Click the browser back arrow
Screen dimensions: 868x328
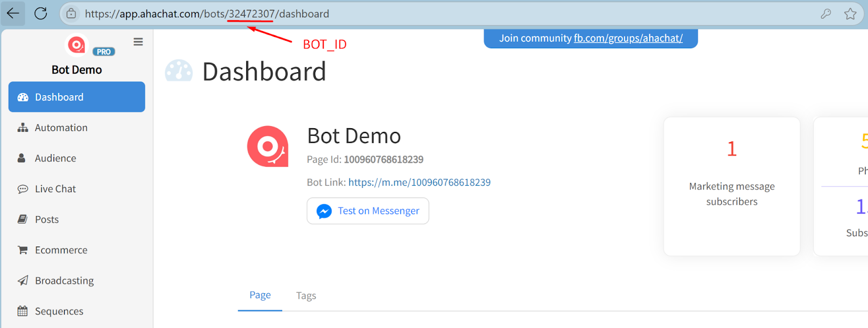(x=13, y=14)
